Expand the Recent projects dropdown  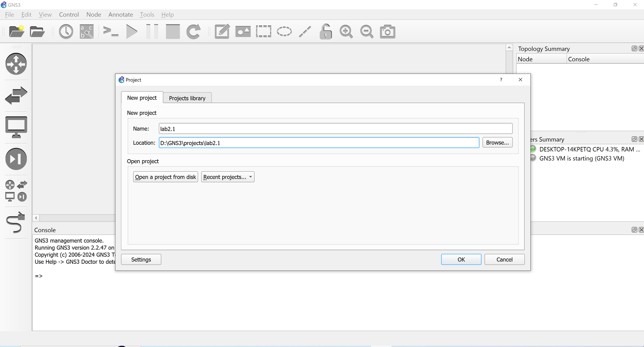[x=228, y=177]
